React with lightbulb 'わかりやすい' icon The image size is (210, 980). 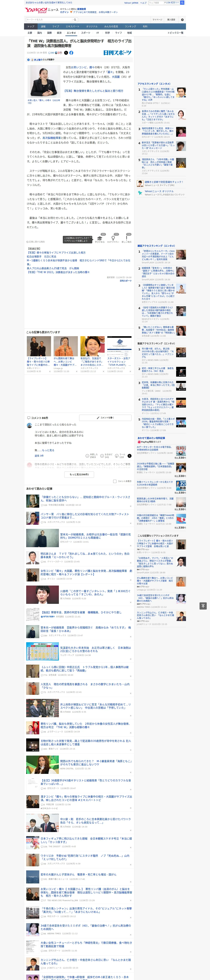113,238
